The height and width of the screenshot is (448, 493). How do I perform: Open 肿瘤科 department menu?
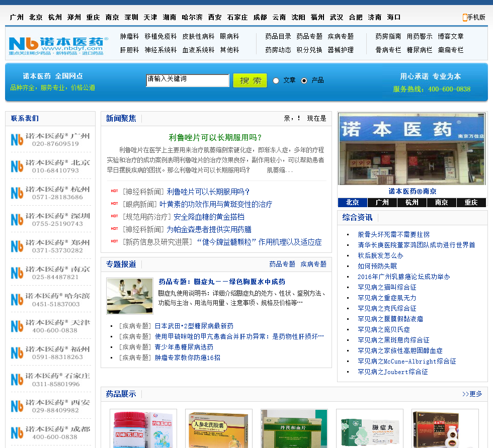129,36
